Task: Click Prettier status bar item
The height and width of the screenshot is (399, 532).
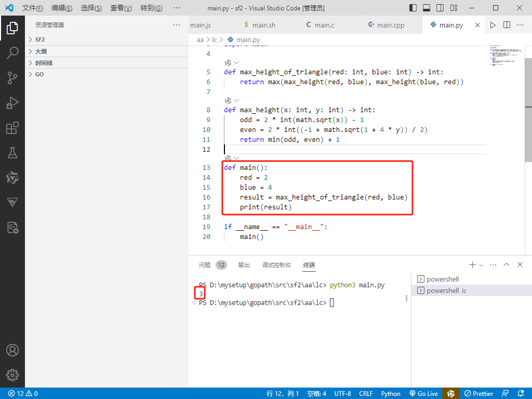Action: (478, 394)
